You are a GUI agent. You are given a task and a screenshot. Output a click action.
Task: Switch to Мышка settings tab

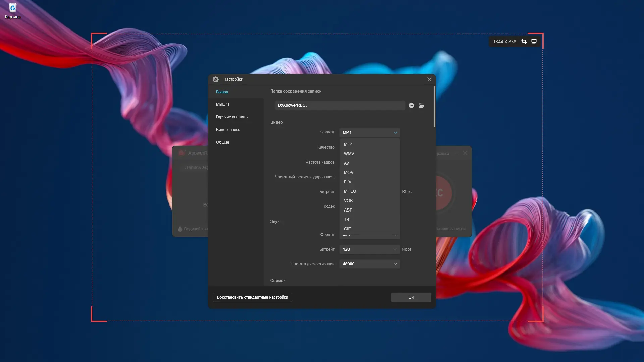223,104
